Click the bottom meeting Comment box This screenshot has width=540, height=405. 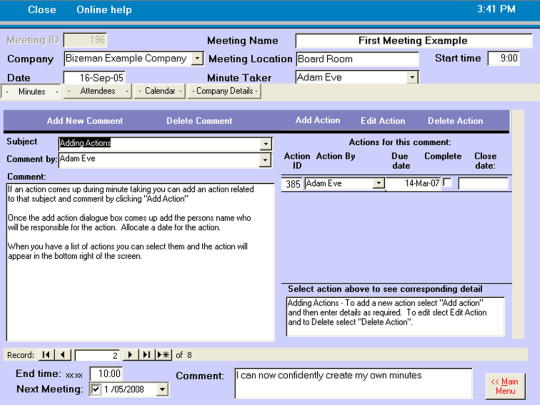[353, 383]
